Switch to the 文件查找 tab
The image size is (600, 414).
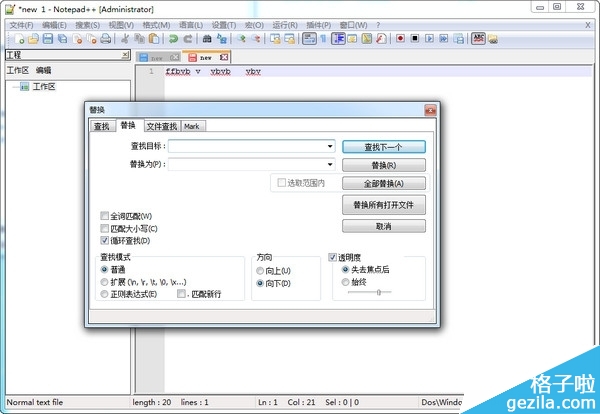pyautogui.click(x=161, y=126)
